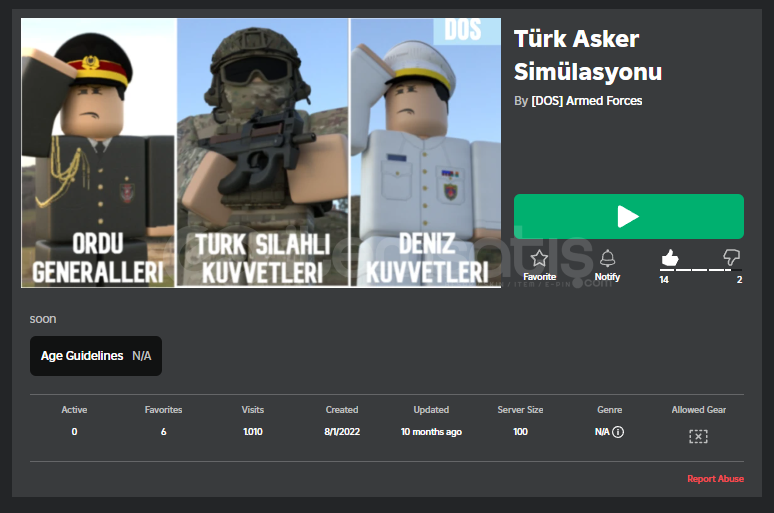This screenshot has width=774, height=513.
Task: Open the [DOS] Armed Forces creator link
Action: [586, 101]
